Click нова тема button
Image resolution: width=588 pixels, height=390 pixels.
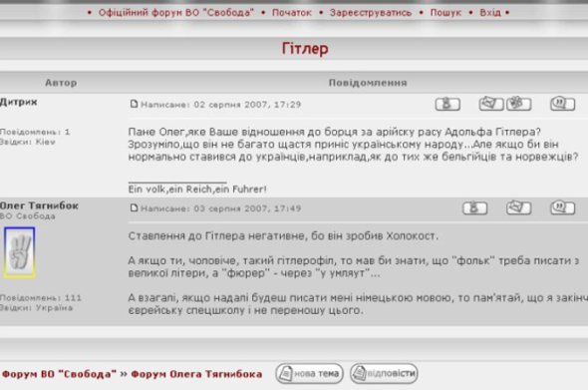click(309, 373)
